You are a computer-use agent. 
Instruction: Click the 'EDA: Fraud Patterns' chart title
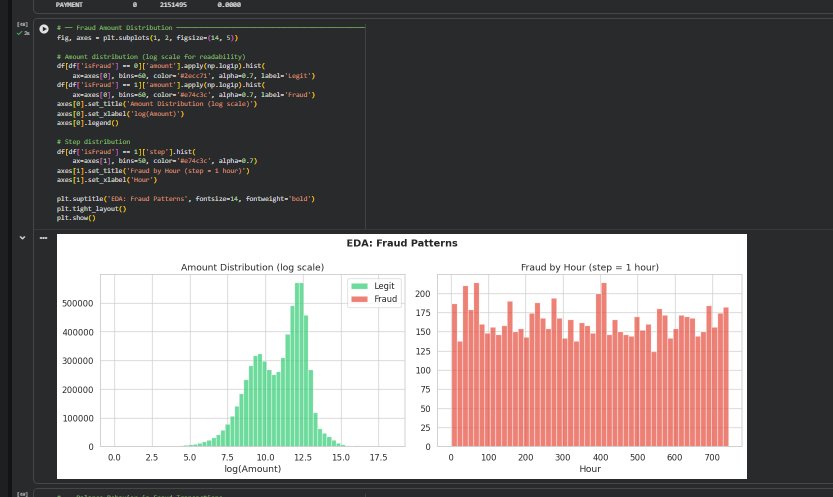[x=402, y=243]
